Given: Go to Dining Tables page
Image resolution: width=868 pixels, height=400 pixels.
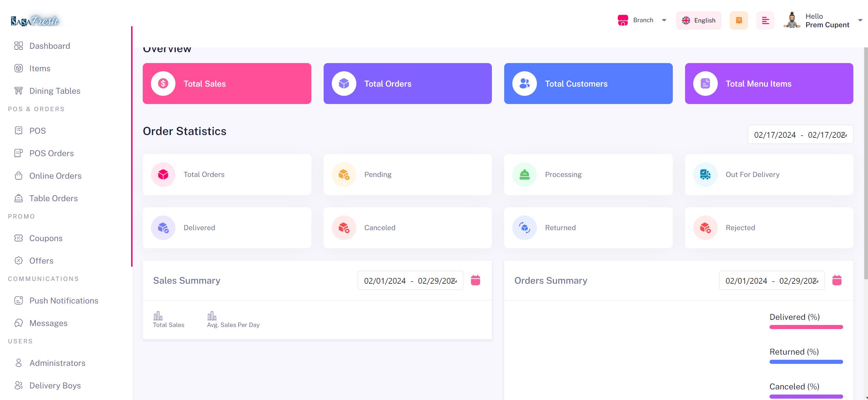Looking at the screenshot, I should click(x=55, y=91).
